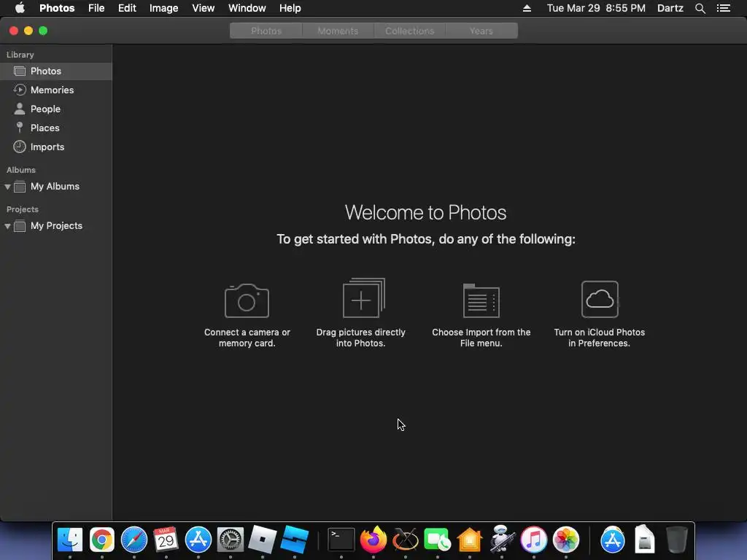
Task: Open the Apple menu
Action: [20, 8]
